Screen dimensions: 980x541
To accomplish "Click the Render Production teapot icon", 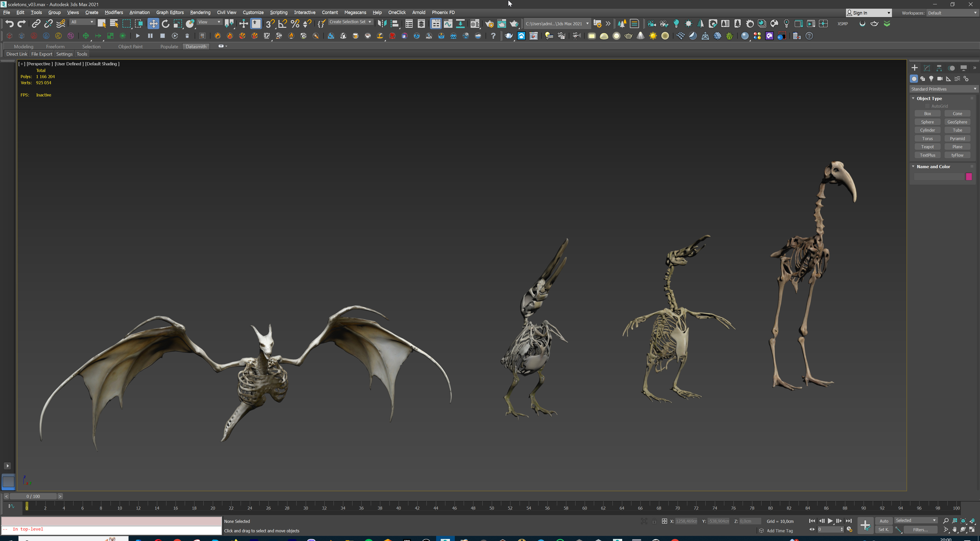I will (x=514, y=23).
